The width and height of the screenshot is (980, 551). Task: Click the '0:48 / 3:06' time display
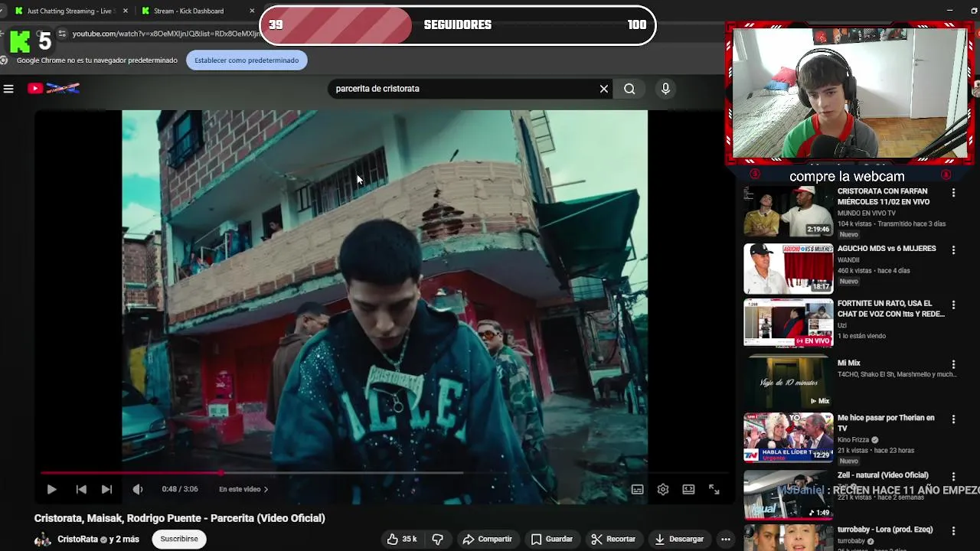180,489
